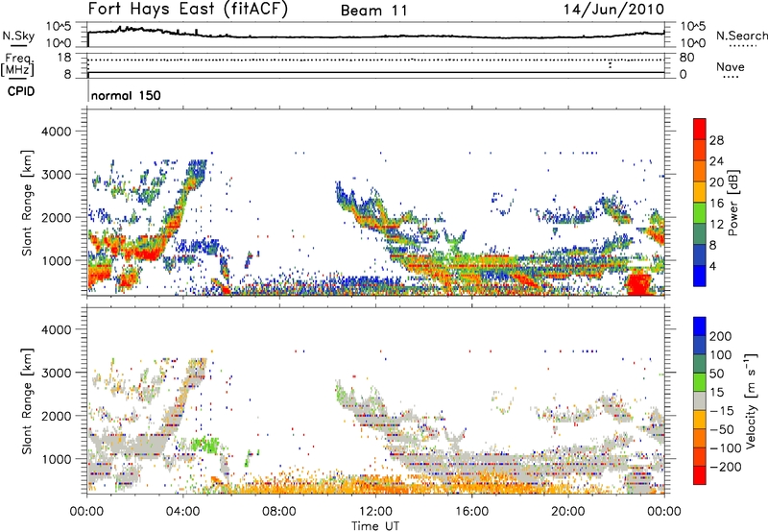Click the gray band of velocity color bar
768x532 pixels.
700,401
